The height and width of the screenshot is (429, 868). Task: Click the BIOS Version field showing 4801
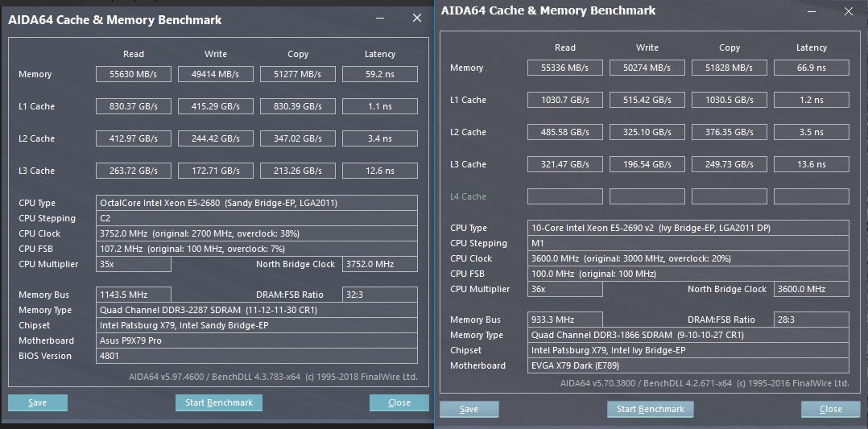(x=256, y=356)
